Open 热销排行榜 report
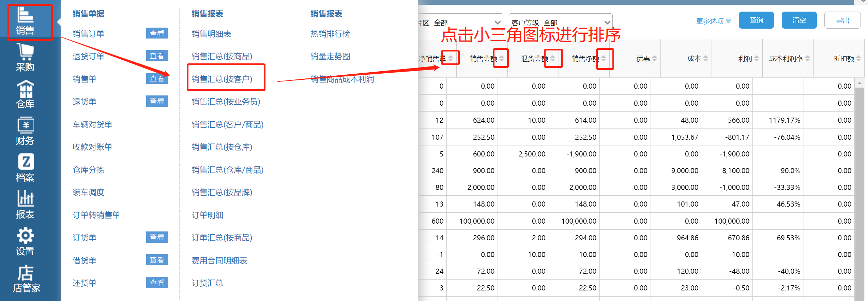The height and width of the screenshot is (301, 868). tap(330, 34)
